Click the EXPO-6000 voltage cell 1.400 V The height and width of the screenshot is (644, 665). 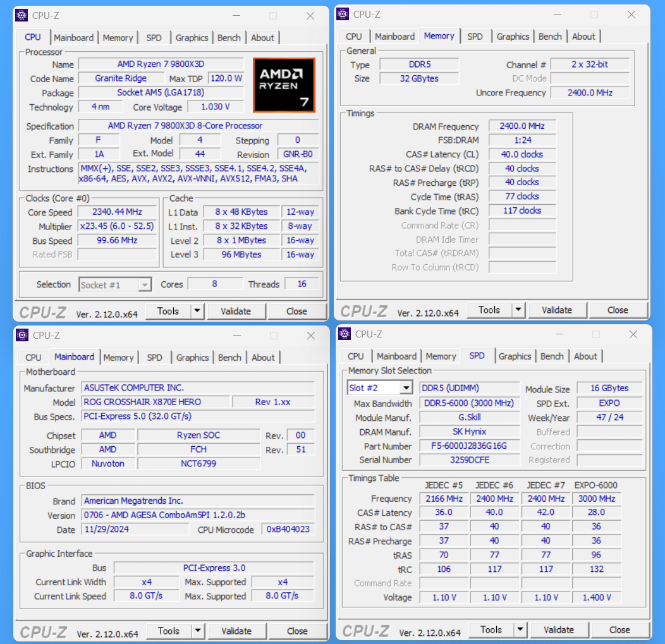click(x=597, y=597)
